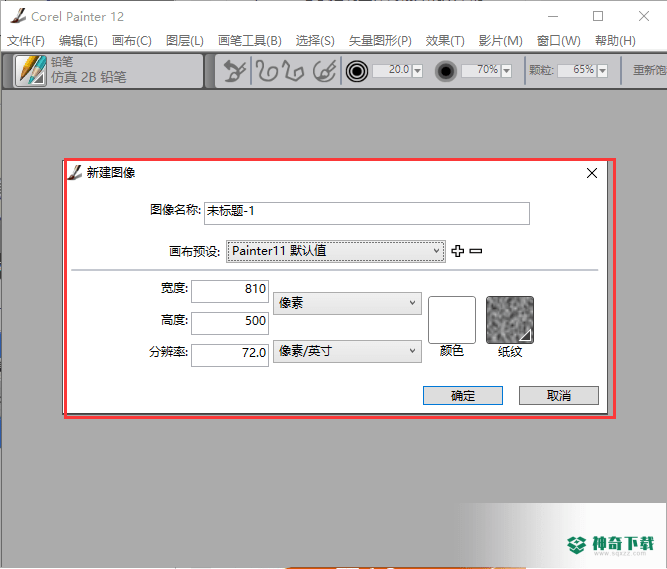Click the grain 65% value box

(x=577, y=70)
